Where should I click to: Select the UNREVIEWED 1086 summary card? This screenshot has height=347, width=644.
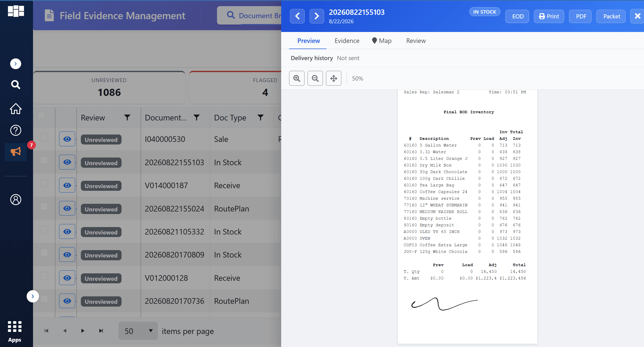point(109,87)
